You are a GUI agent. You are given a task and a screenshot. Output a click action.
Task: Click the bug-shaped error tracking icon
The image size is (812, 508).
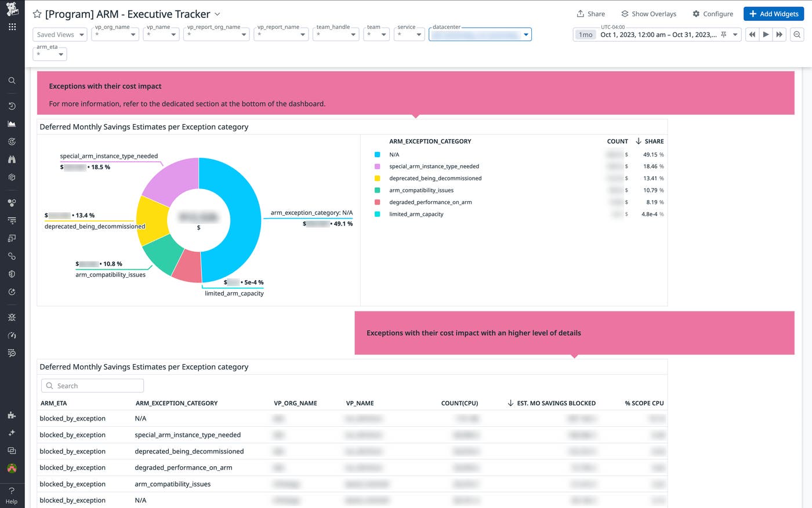[12, 317]
